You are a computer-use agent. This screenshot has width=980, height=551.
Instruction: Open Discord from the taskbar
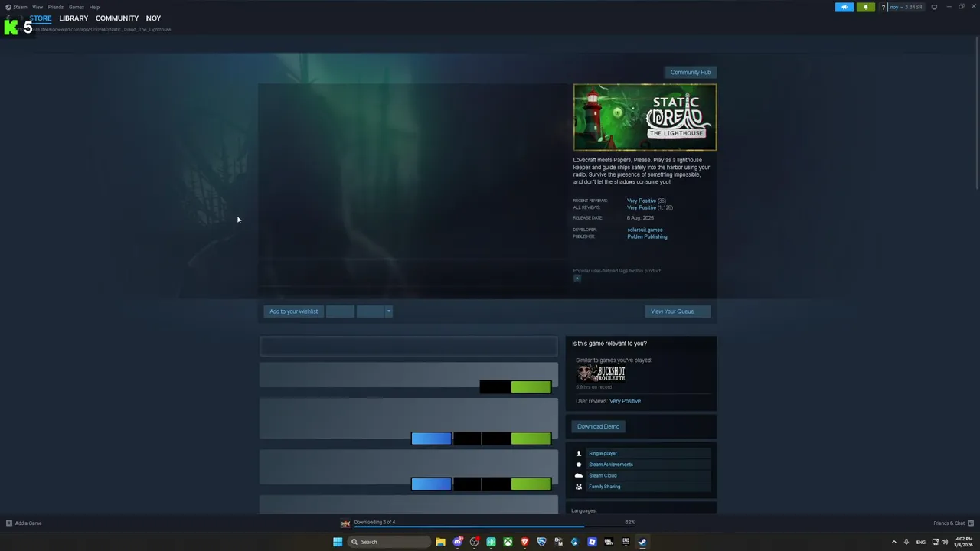point(457,542)
